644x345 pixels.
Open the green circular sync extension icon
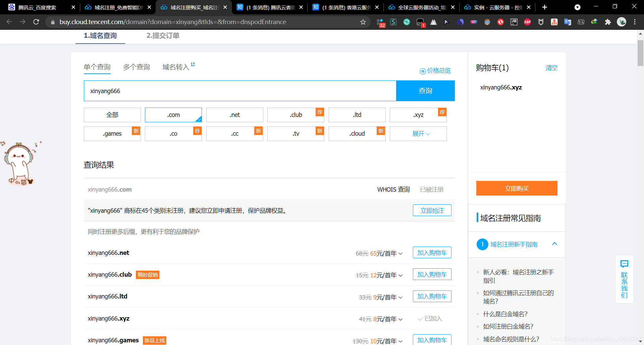407,22
